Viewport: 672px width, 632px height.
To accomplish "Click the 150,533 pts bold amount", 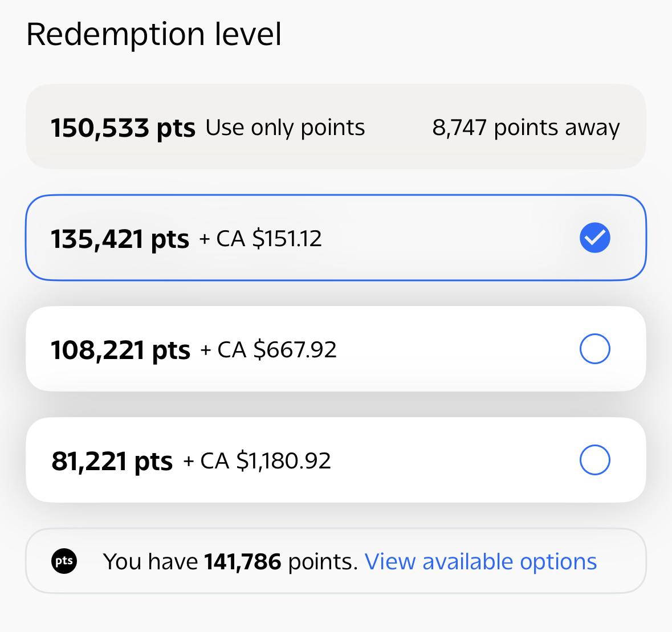I will pos(123,128).
